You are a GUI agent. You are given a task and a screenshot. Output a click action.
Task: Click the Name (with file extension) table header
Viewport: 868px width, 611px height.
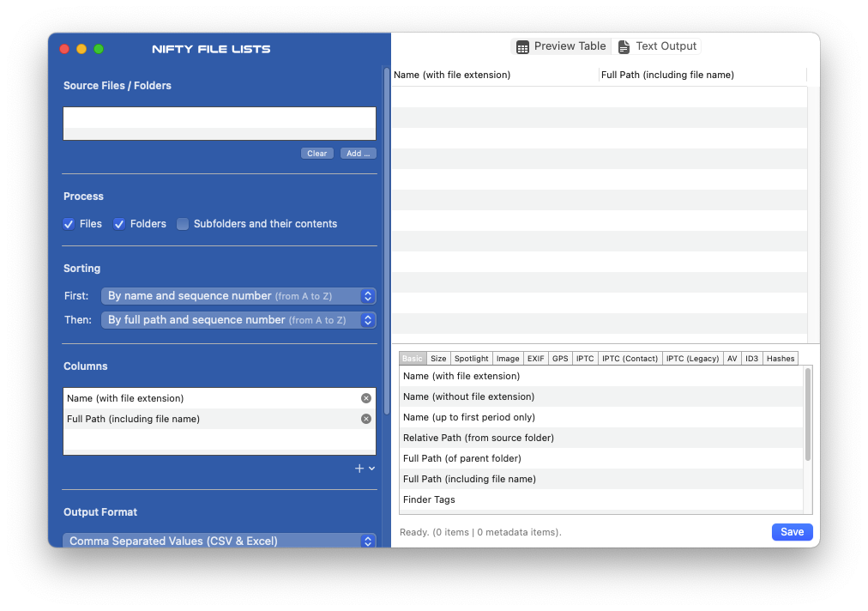(x=495, y=75)
